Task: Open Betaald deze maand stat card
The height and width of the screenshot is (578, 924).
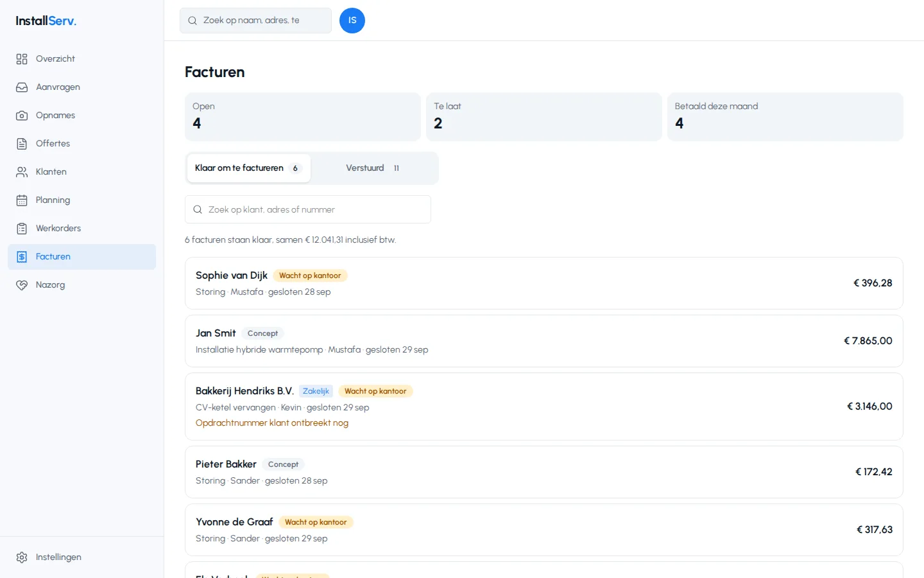Action: 785,117
